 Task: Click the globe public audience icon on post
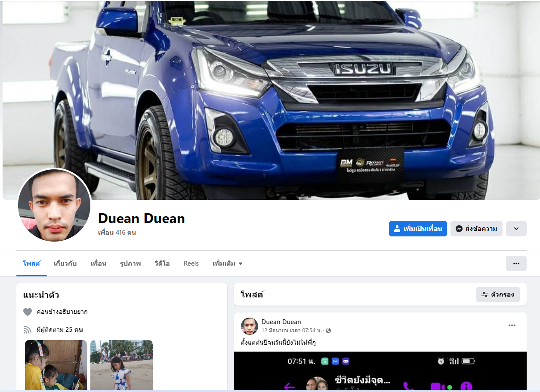[x=329, y=331]
